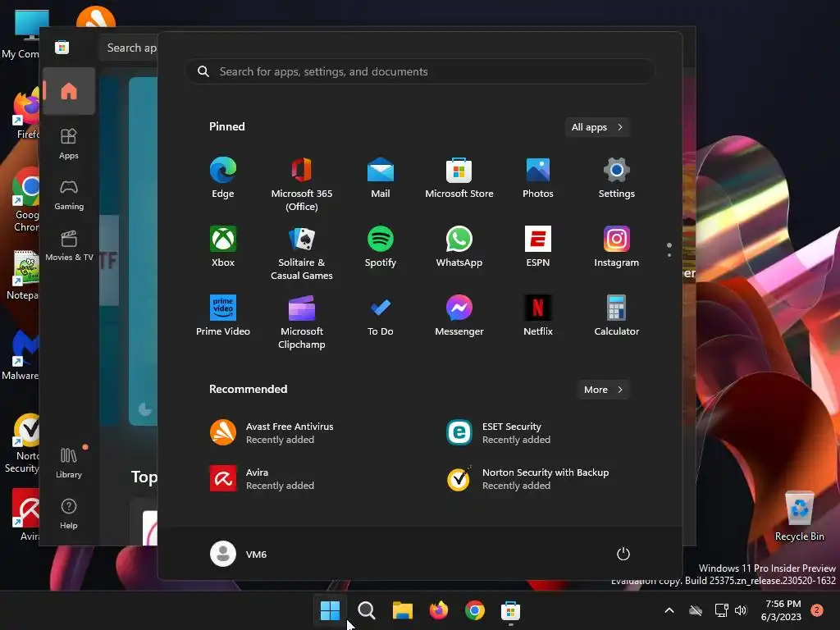Launch Spotify from pinned apps
This screenshot has width=840, height=630.
click(381, 246)
